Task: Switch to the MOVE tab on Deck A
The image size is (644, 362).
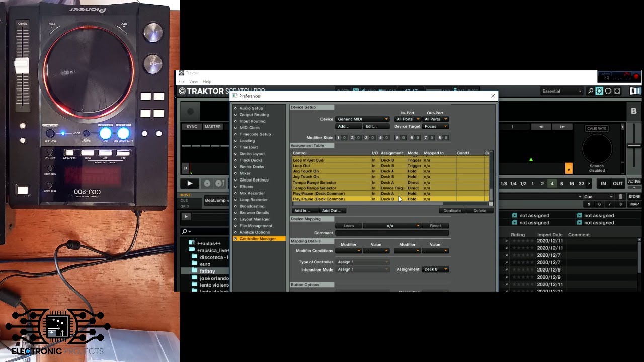Action: pyautogui.click(x=186, y=195)
